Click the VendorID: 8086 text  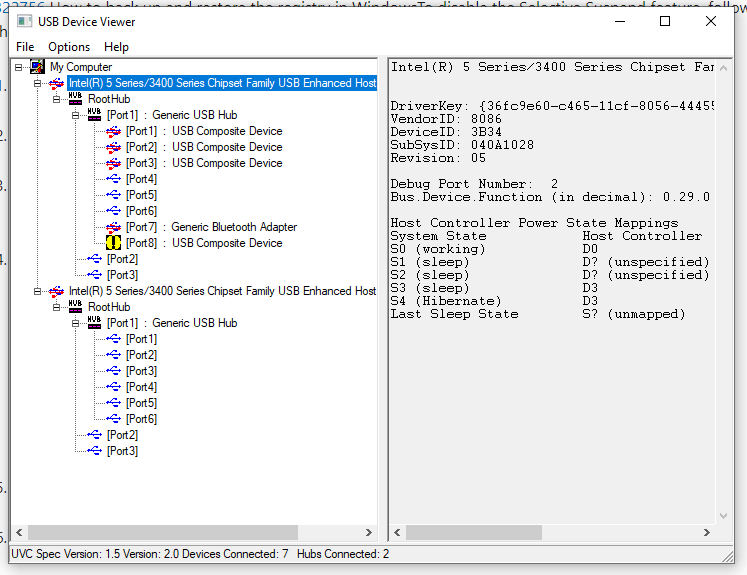coord(446,119)
